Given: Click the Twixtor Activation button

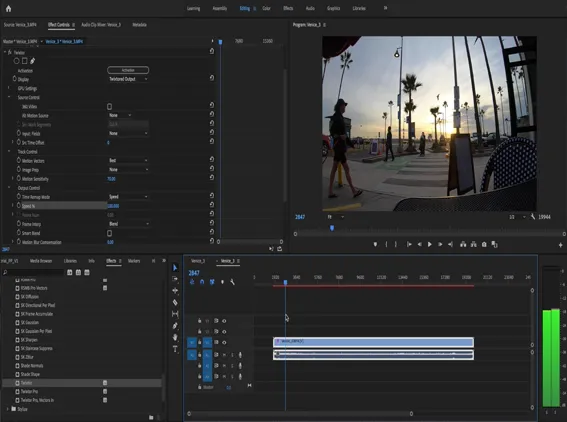Looking at the screenshot, I should (x=128, y=70).
